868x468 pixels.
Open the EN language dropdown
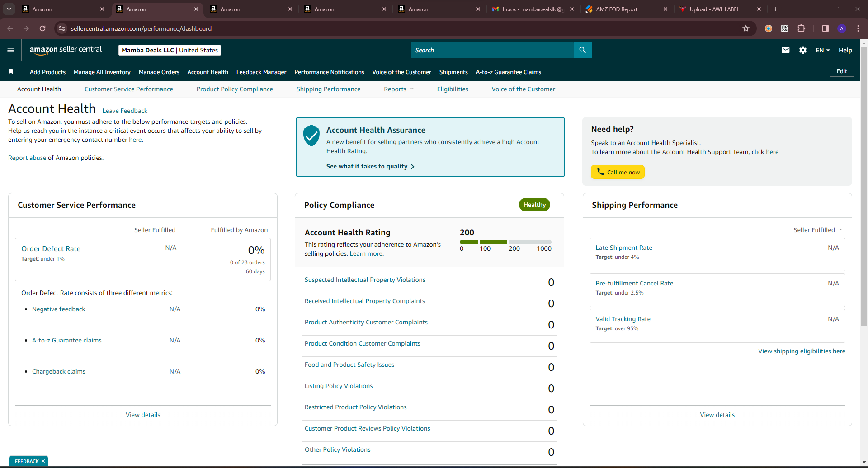tap(823, 50)
